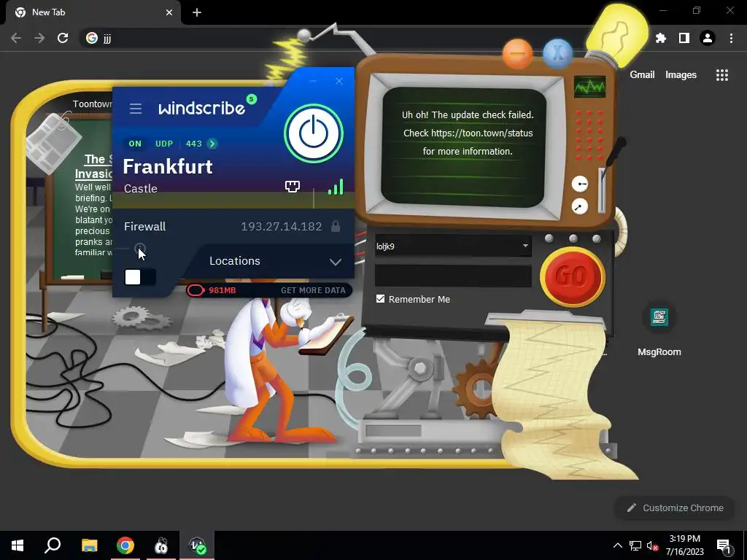Close the Windscribe window
The height and width of the screenshot is (560, 747).
coord(339,81)
